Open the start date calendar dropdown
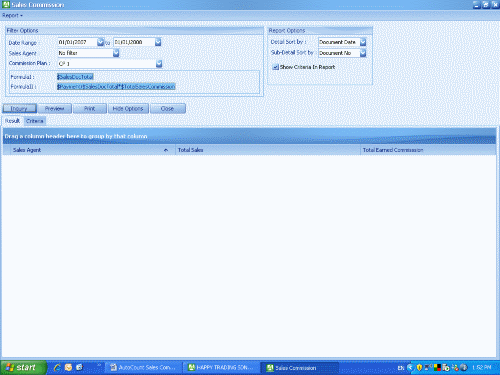500x375 pixels. tap(100, 42)
